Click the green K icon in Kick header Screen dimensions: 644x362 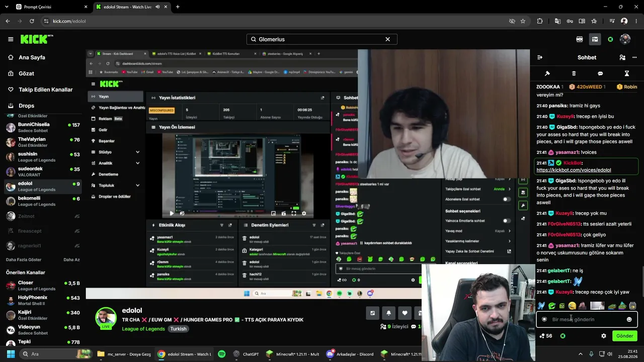point(610,39)
